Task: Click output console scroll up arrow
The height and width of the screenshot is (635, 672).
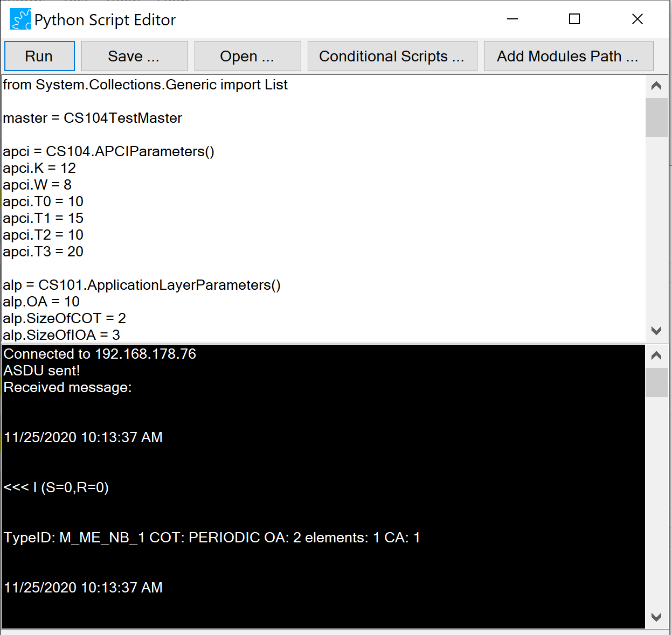Action: [x=656, y=355]
